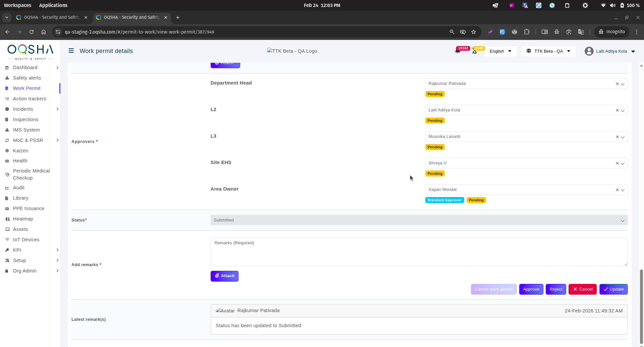Open the system volume control
Viewport: 644px width, 347px height.
click(x=612, y=5)
